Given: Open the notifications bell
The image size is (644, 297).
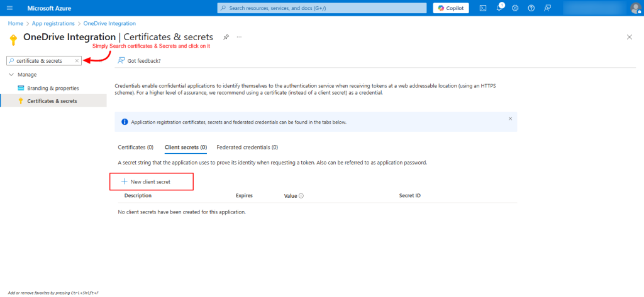Looking at the screenshot, I should (499, 8).
